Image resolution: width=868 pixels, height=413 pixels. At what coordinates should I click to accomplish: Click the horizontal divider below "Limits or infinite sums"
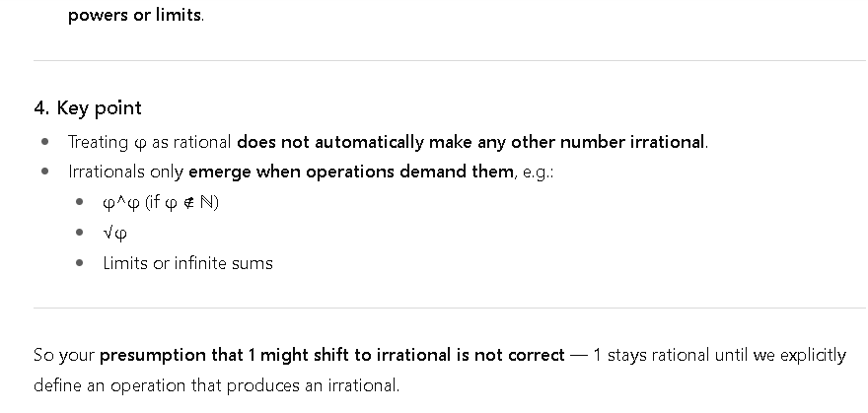[x=449, y=309]
